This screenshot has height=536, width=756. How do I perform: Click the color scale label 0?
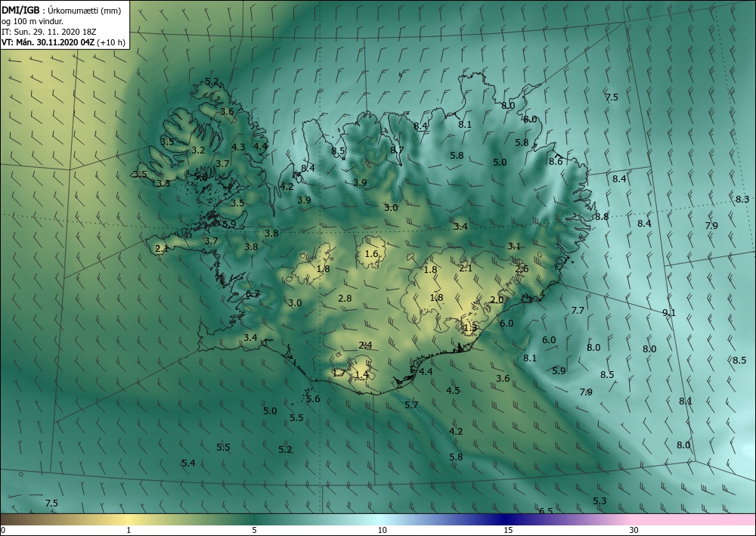(3, 530)
